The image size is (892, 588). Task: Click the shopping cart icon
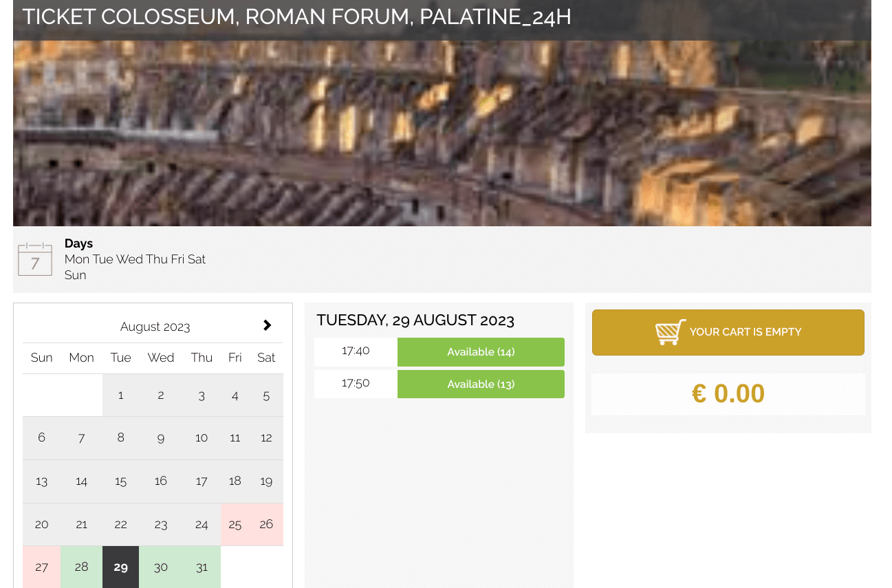(x=671, y=332)
